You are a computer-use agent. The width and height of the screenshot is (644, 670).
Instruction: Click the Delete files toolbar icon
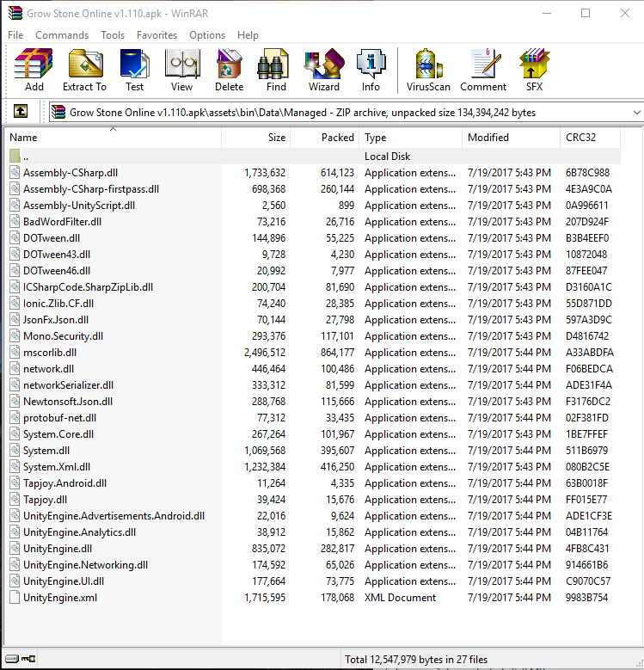pyautogui.click(x=230, y=64)
